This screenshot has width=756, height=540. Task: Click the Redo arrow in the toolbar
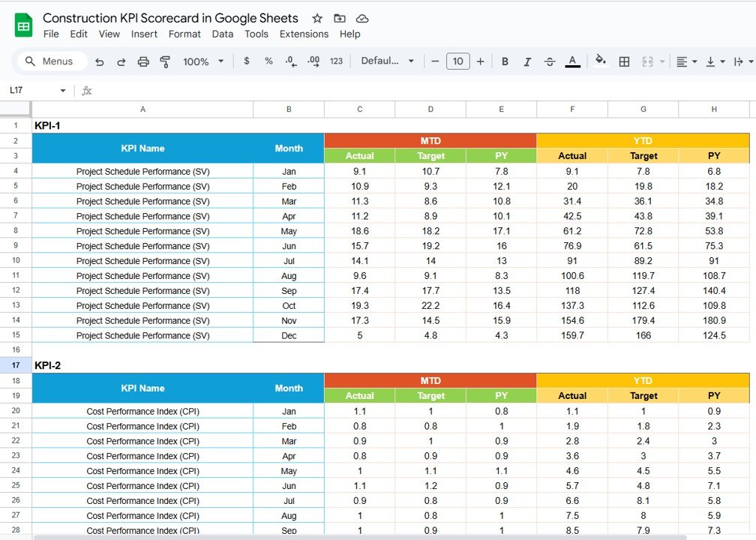click(121, 61)
